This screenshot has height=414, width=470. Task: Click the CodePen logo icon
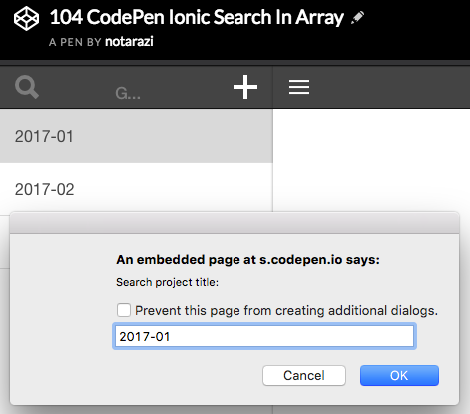coord(26,19)
